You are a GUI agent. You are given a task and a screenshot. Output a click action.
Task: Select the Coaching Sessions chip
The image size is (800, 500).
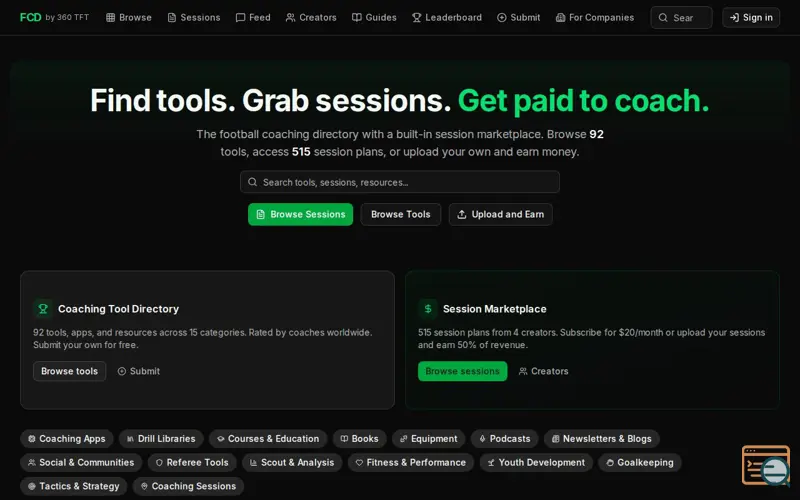[x=188, y=486]
